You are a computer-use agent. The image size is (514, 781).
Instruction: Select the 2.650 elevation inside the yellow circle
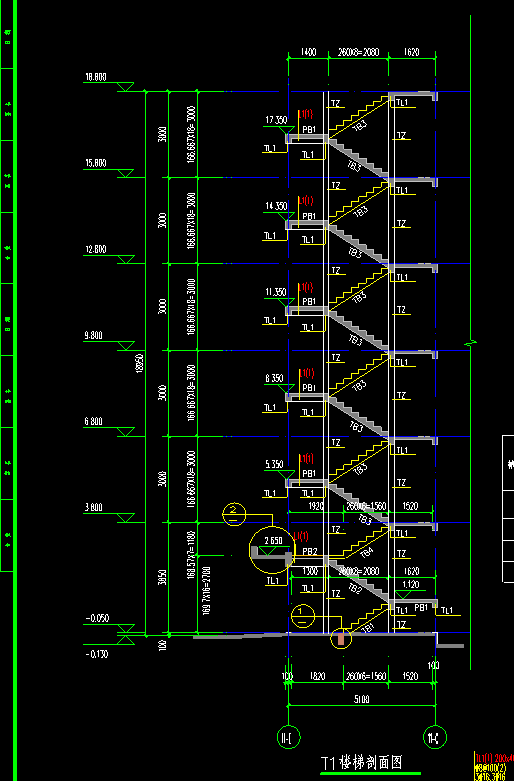click(x=273, y=541)
